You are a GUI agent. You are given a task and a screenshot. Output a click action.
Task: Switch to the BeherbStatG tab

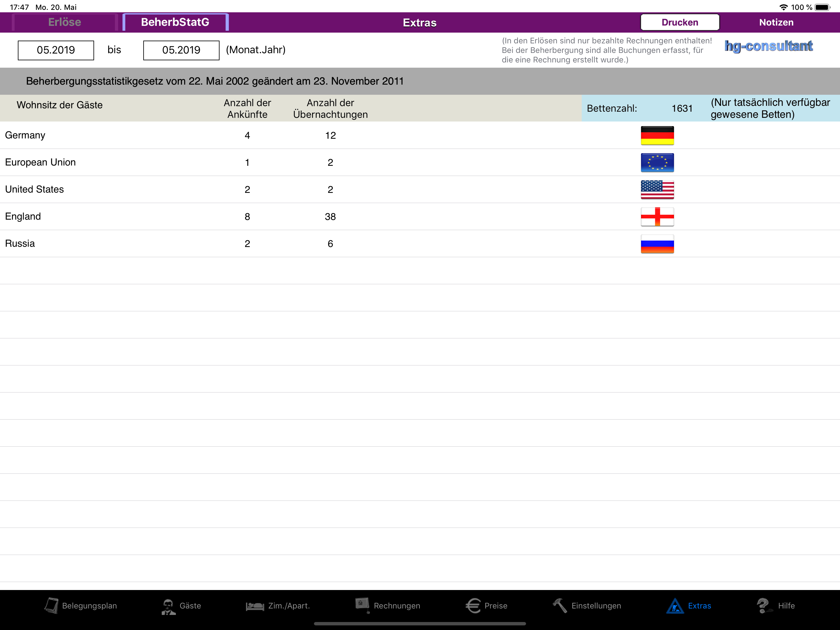(175, 22)
